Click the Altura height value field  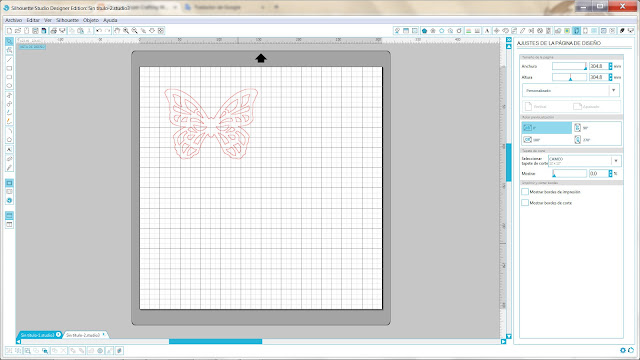pyautogui.click(x=598, y=77)
